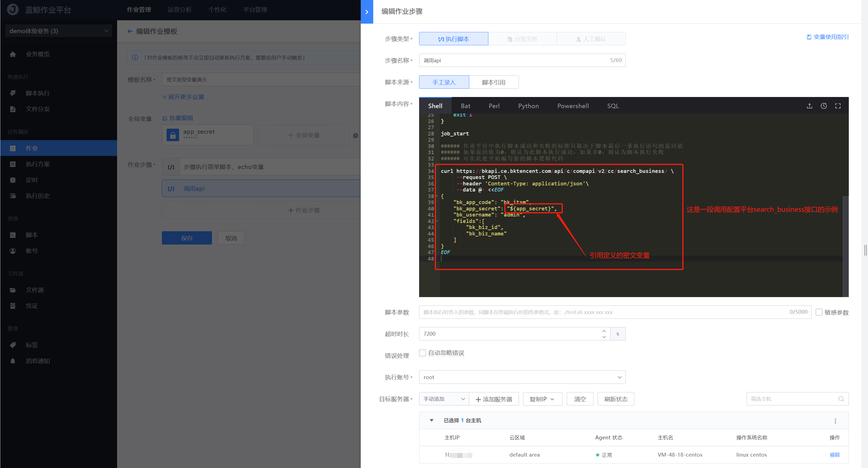
Task: Switch to the Perl script tab
Action: [494, 106]
